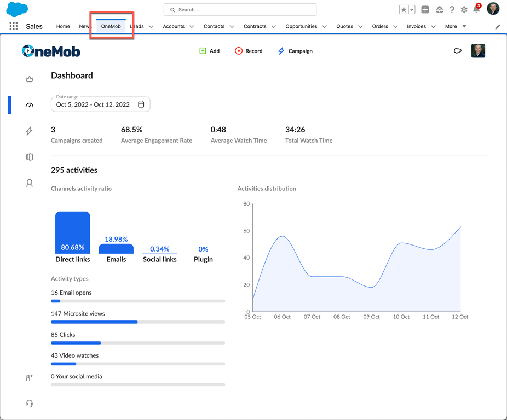
Task: Click the Salesforce cloud icon in OneMob header
Action: click(458, 51)
